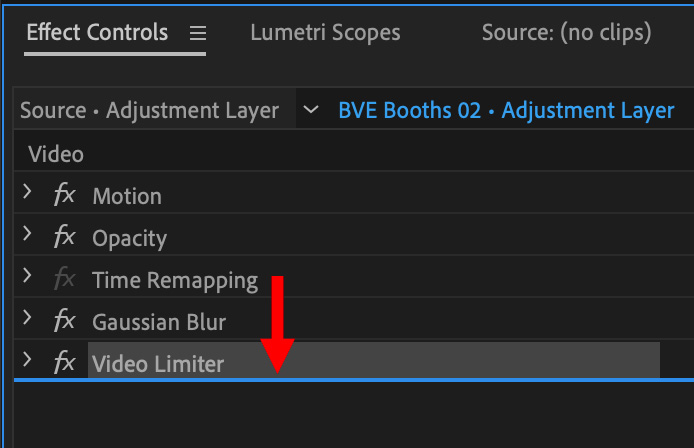Image resolution: width=694 pixels, height=448 pixels.
Task: Click the Time Remapping fx icon
Action: pyautogui.click(x=64, y=278)
